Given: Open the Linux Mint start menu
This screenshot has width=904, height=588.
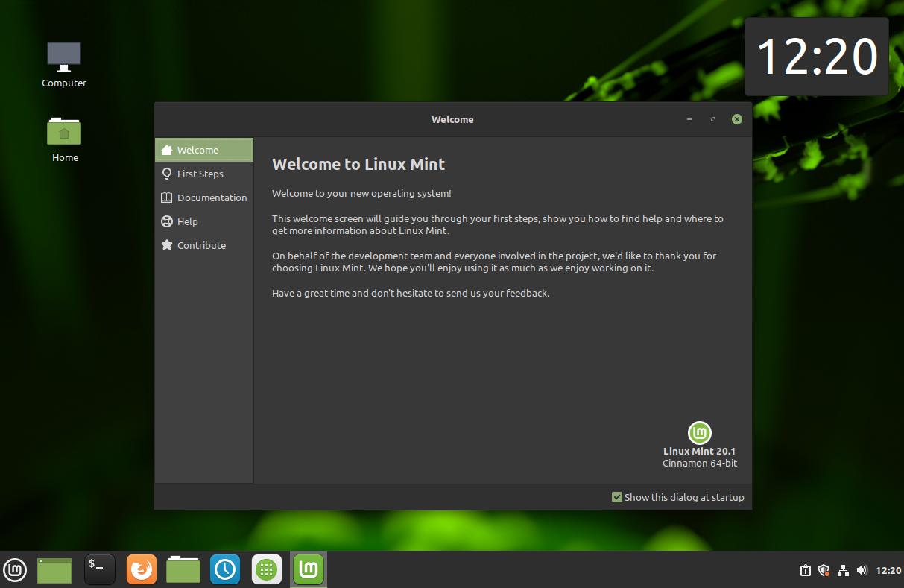Looking at the screenshot, I should [x=15, y=570].
